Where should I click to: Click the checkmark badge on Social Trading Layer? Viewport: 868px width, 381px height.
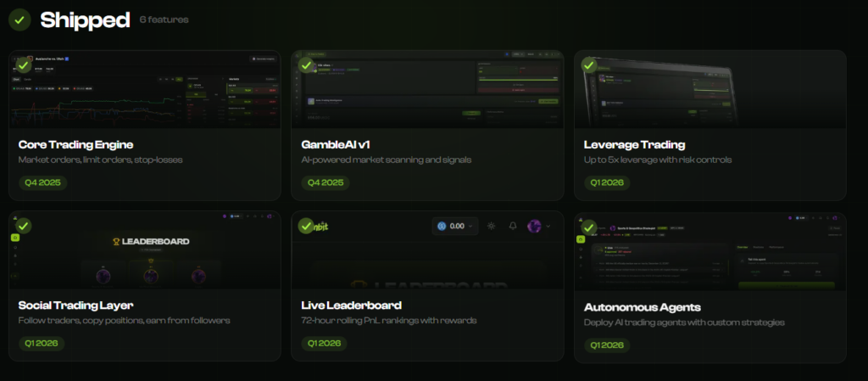click(24, 226)
